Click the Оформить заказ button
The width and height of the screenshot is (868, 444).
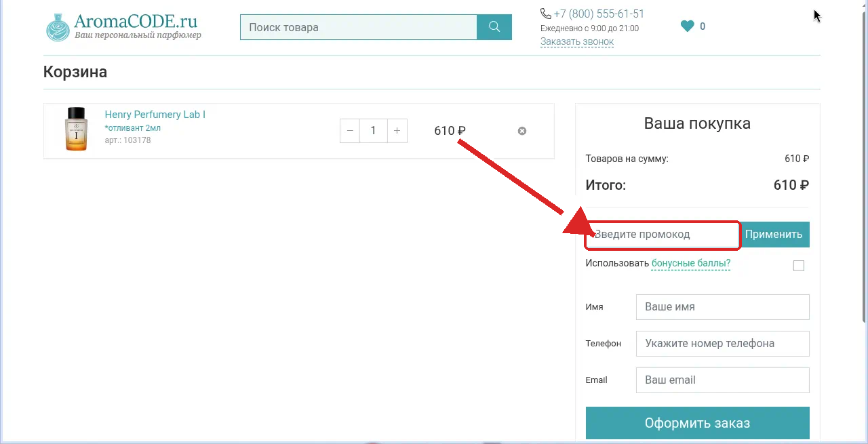point(698,423)
